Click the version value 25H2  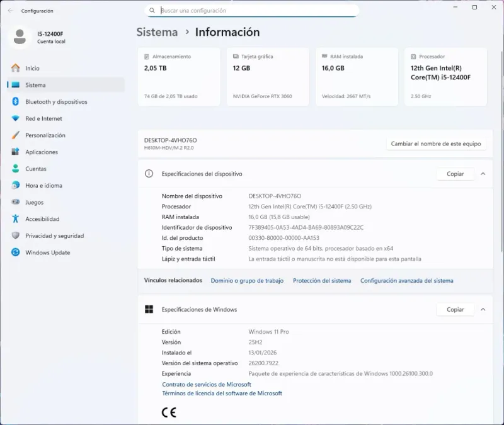tap(255, 342)
